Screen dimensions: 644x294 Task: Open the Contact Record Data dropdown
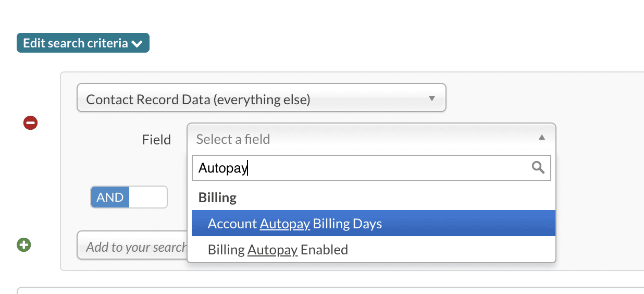pos(261,98)
